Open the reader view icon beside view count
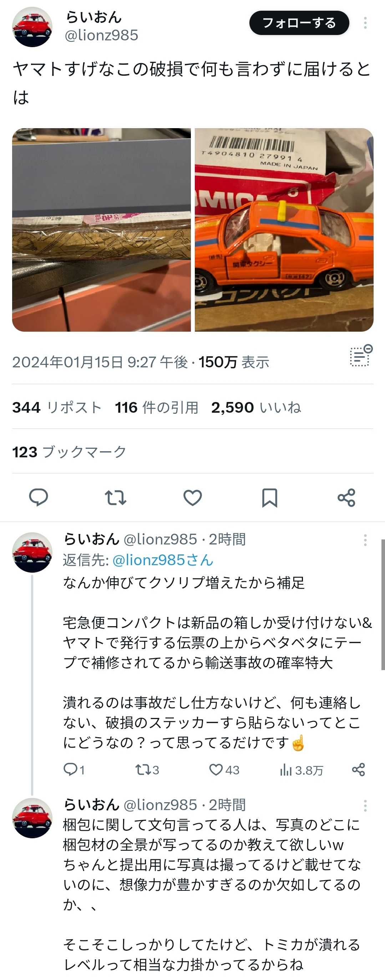The image size is (385, 980). [x=361, y=356]
